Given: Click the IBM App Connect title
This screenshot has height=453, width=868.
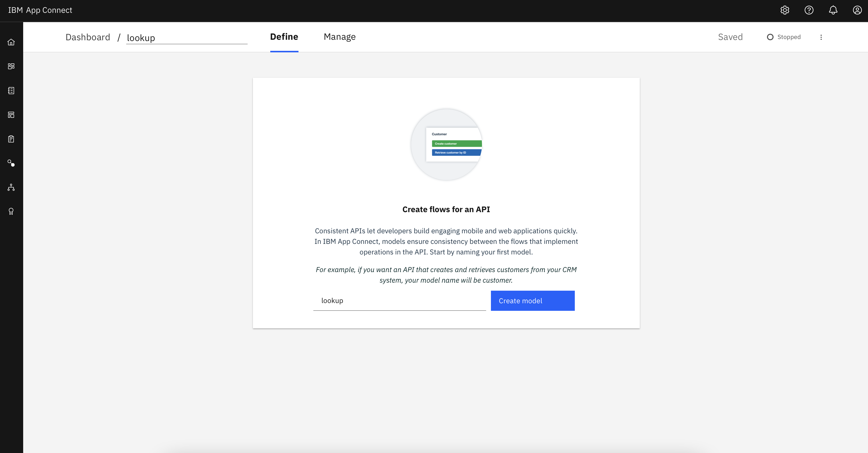Looking at the screenshot, I should pos(40,10).
